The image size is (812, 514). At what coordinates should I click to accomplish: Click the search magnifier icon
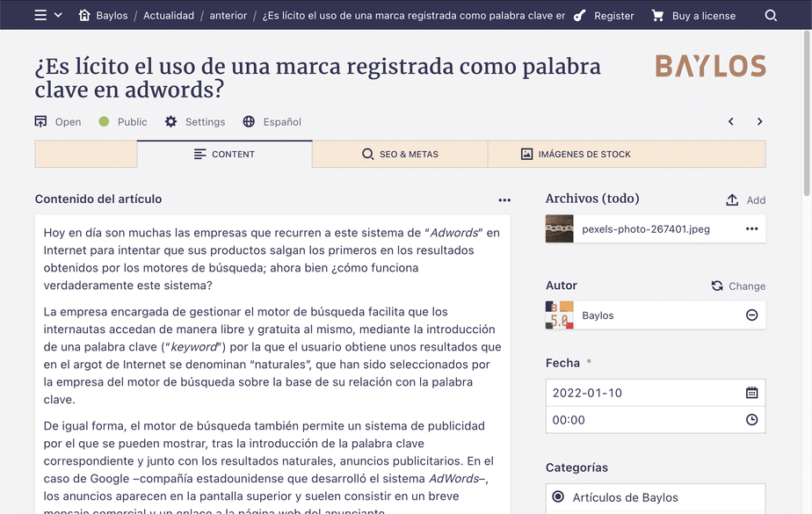click(771, 15)
